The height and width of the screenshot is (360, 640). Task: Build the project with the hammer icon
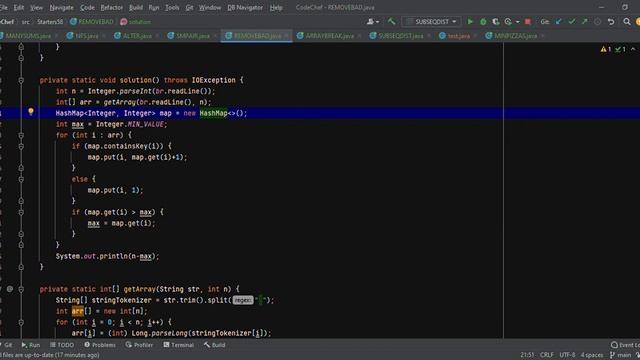click(x=392, y=22)
